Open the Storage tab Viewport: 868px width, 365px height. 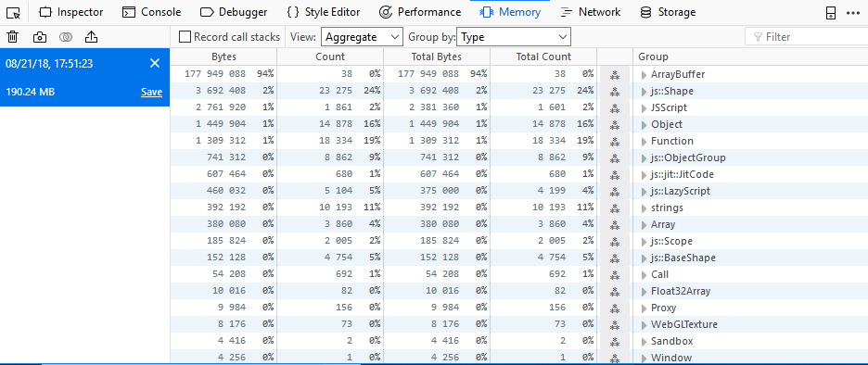tap(668, 12)
